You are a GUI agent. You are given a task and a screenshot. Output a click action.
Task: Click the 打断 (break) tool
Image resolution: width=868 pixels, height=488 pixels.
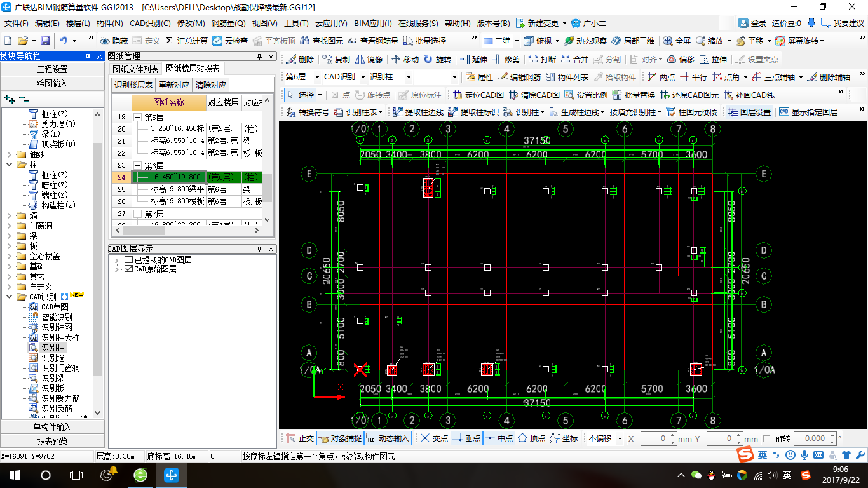click(542, 59)
